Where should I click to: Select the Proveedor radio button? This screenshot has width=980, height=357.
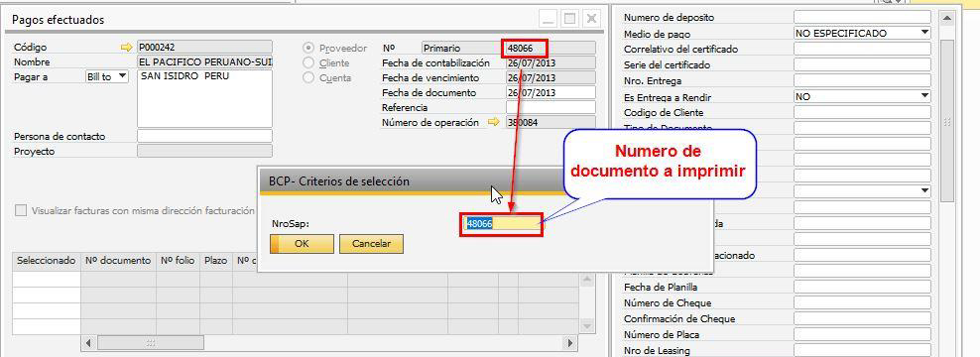pyautogui.click(x=308, y=48)
